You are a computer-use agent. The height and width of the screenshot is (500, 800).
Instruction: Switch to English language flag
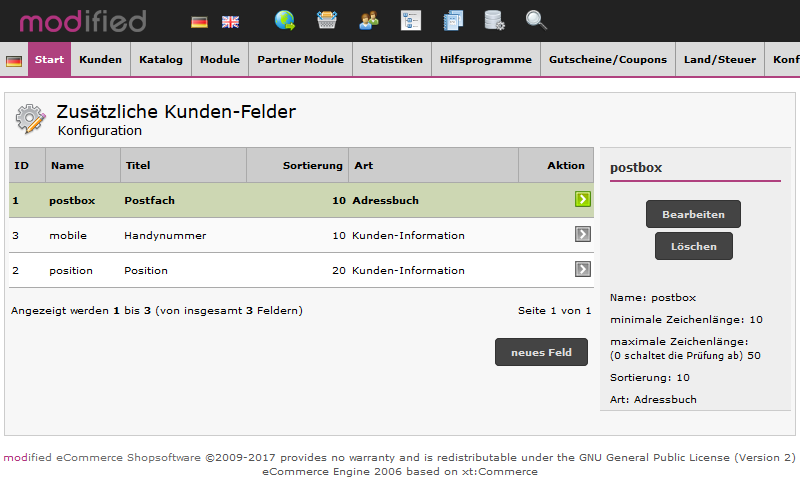[230, 22]
